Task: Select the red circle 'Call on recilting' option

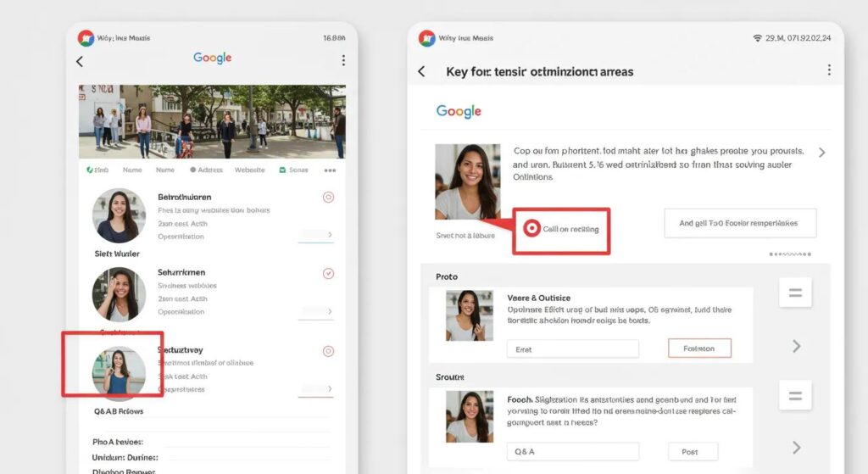Action: (x=561, y=229)
